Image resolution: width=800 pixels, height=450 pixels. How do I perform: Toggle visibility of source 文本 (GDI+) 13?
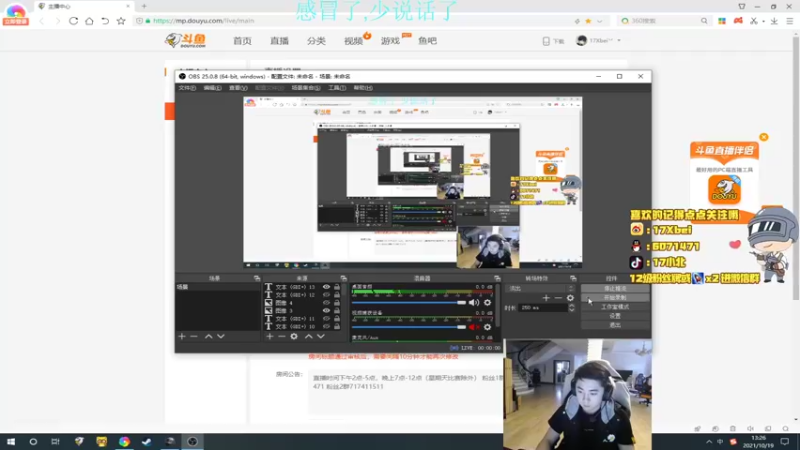click(x=326, y=287)
